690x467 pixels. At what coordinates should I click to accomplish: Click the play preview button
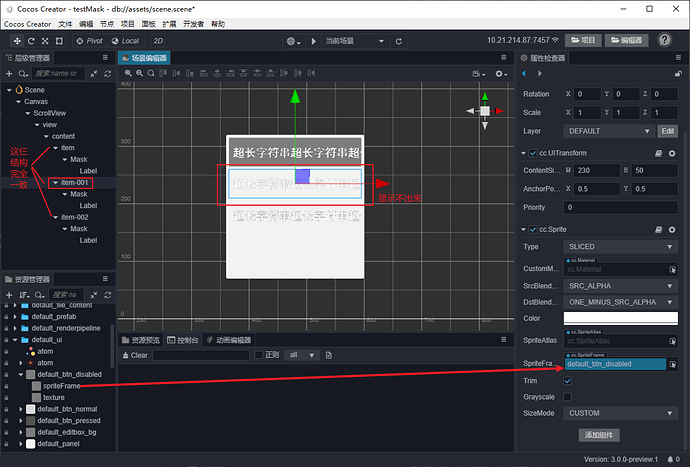pos(313,41)
